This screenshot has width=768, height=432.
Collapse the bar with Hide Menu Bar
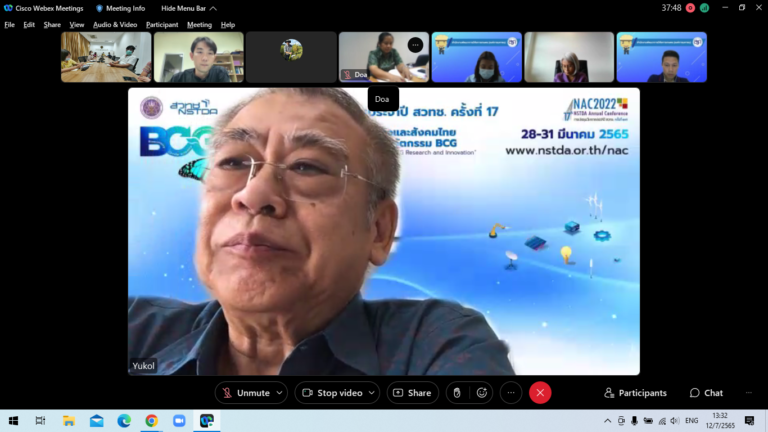point(188,8)
